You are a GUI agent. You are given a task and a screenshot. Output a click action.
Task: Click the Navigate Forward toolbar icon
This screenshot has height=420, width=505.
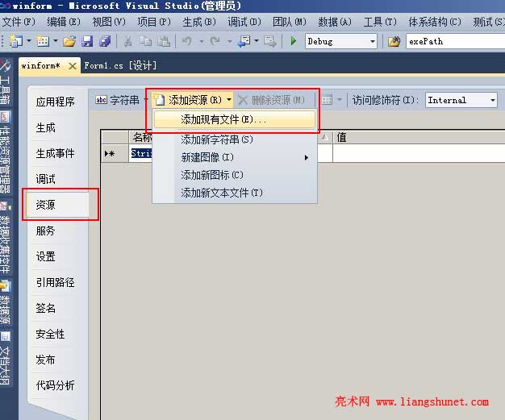click(x=269, y=41)
